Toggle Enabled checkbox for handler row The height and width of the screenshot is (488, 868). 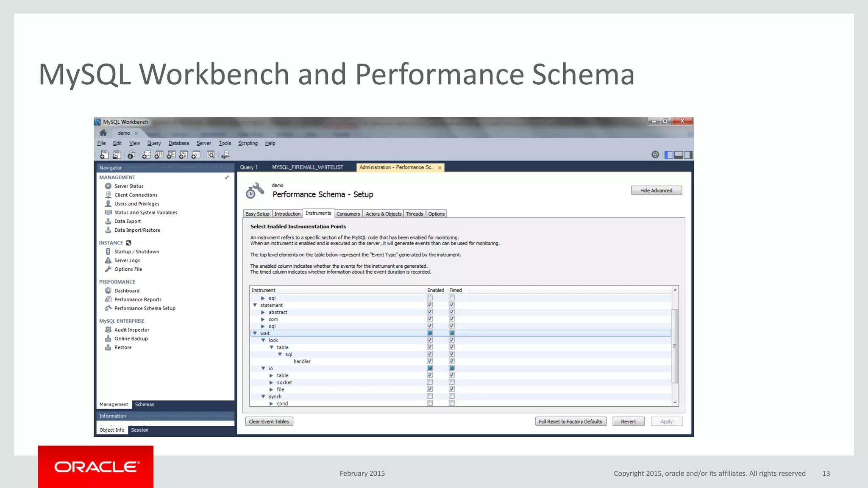(x=430, y=361)
